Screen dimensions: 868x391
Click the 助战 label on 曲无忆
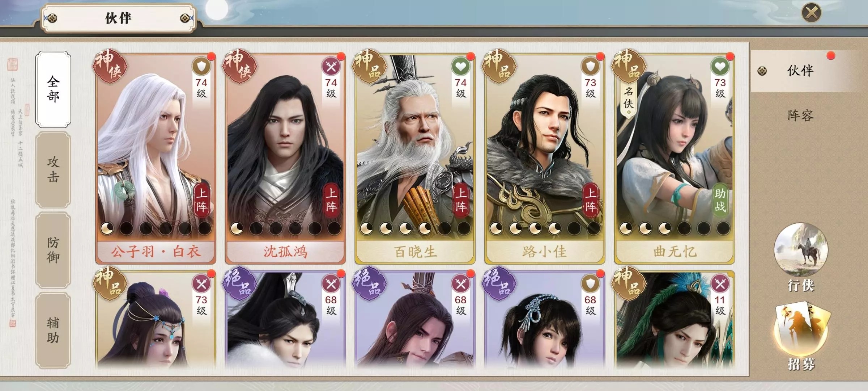click(720, 200)
